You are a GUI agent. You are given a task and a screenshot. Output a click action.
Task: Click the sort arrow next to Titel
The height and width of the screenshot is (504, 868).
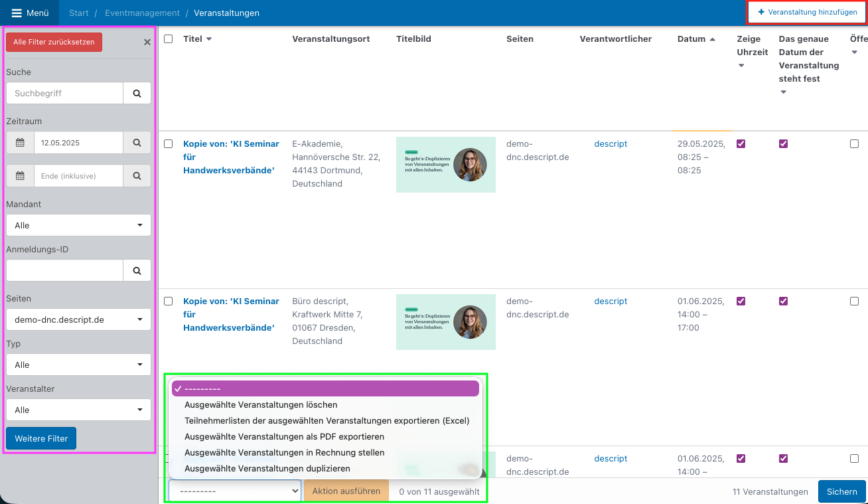click(209, 39)
